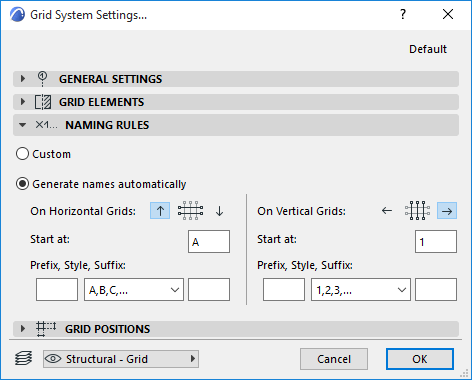Expand the General Settings panel
Screen dimensions: 472x380
pyautogui.click(x=22, y=79)
